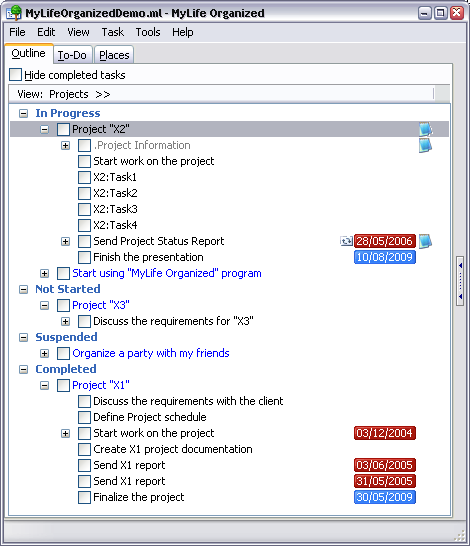Click the 28/05/2006 due date badge
The width and height of the screenshot is (470, 546).
(x=385, y=241)
